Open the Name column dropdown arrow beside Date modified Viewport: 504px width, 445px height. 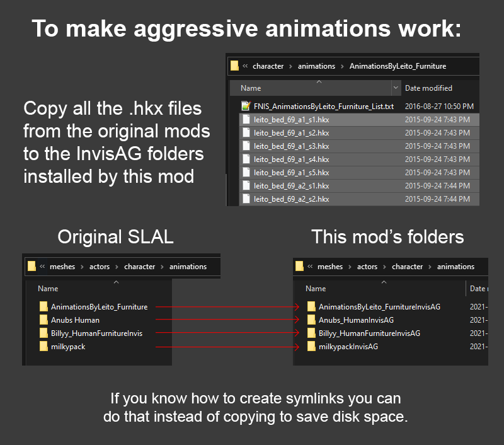pyautogui.click(x=396, y=88)
